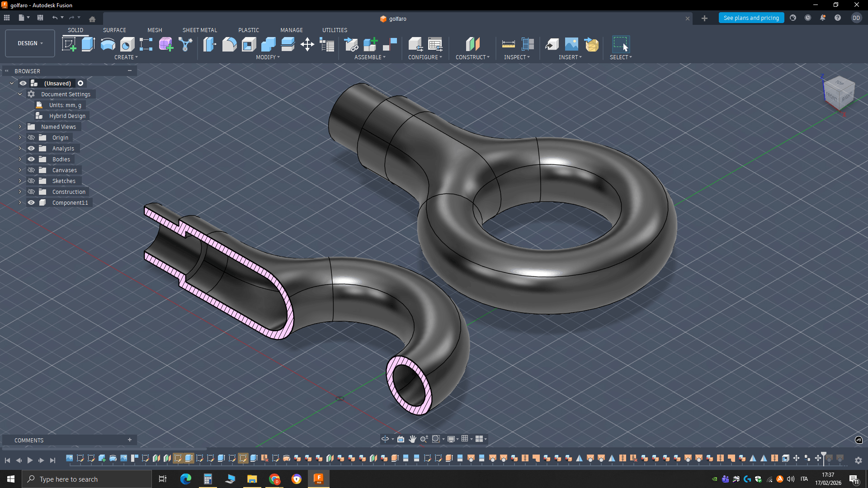The image size is (868, 488).
Task: Switch to the SHEET METAL tab
Action: 199,30
